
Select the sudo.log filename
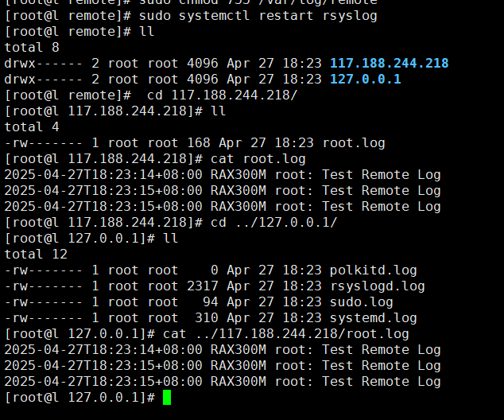tap(361, 302)
